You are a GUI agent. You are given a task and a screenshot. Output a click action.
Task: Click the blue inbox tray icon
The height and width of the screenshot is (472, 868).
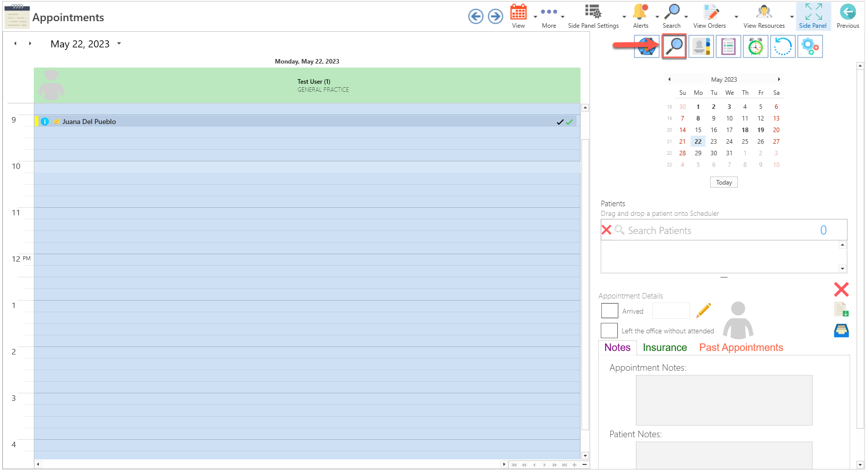[841, 331]
